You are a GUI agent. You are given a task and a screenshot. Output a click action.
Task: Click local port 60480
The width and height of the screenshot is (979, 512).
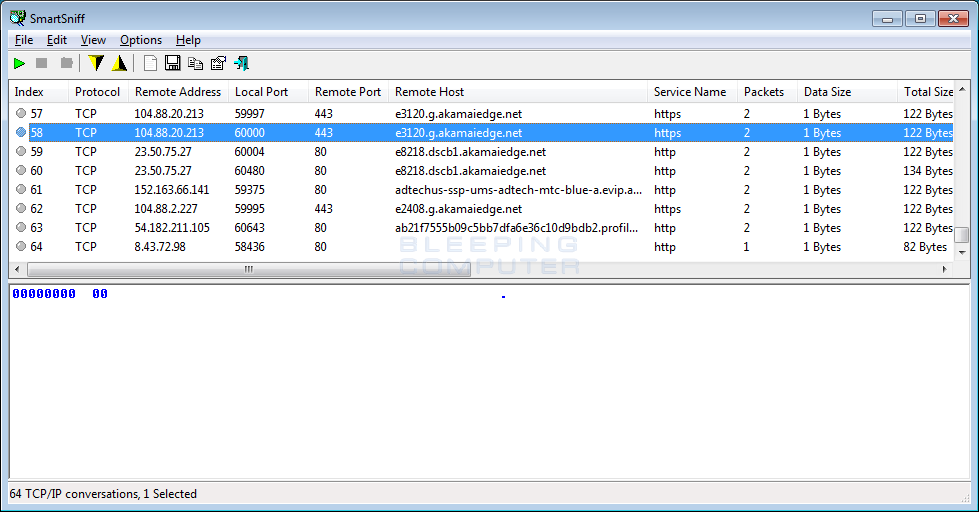[x=250, y=170]
